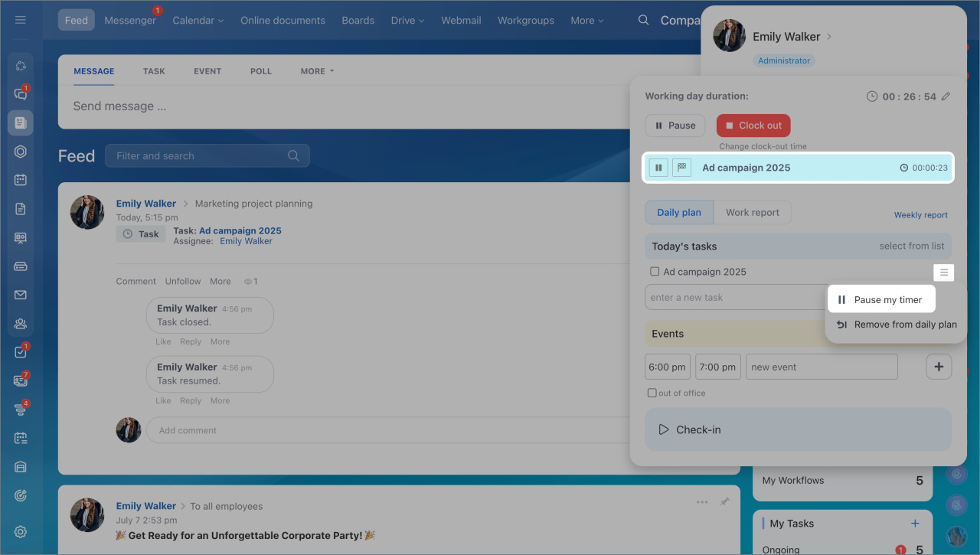Open the task options menu icon in daily plan
The height and width of the screenshot is (555, 980).
[944, 273]
